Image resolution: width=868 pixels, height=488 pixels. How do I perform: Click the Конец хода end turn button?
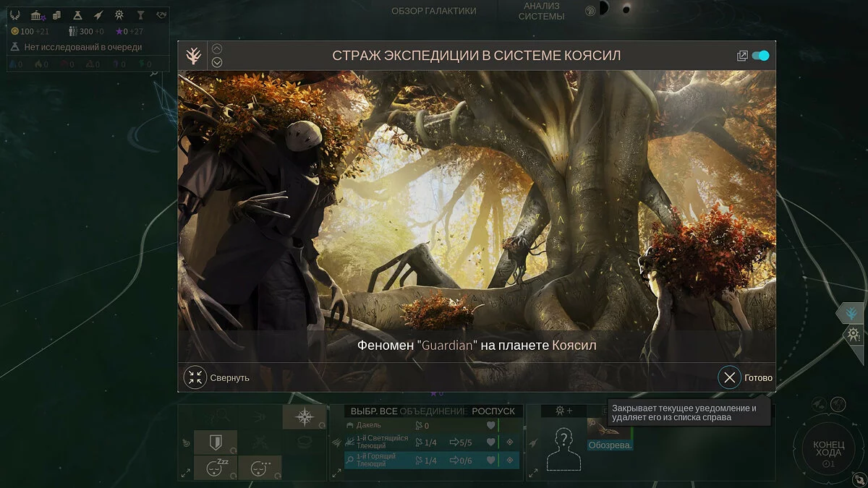point(828,448)
